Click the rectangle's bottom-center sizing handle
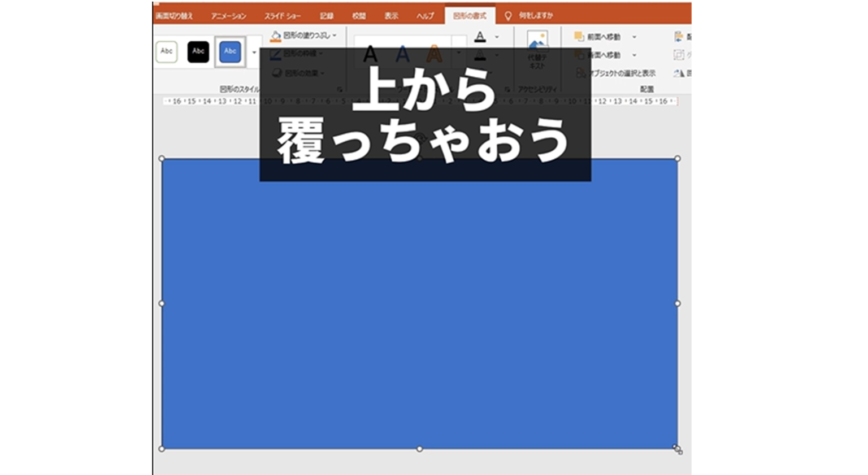The image size is (868, 475). click(x=419, y=449)
